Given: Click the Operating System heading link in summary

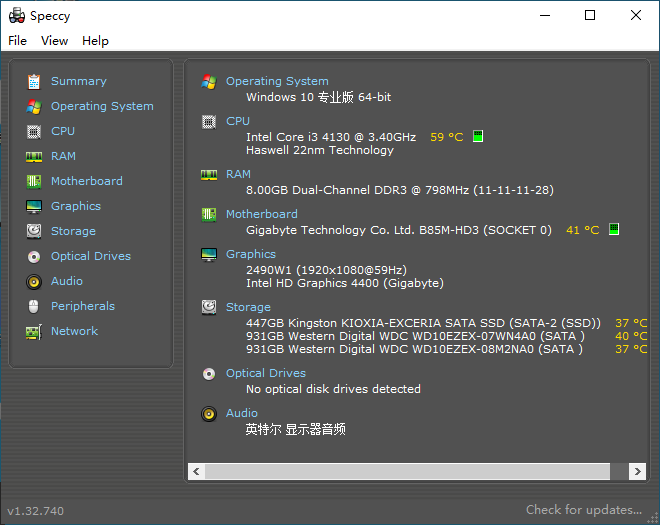Looking at the screenshot, I should pos(277,81).
